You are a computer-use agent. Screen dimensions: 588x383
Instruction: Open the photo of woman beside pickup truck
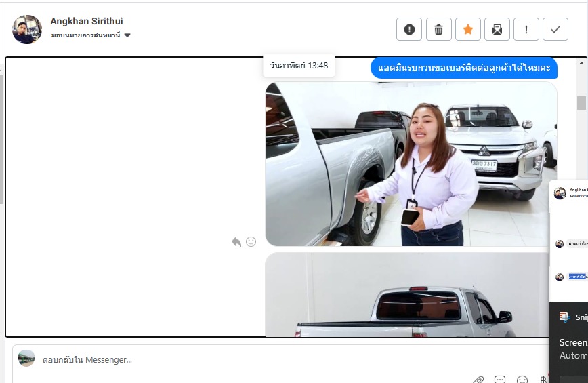point(411,164)
